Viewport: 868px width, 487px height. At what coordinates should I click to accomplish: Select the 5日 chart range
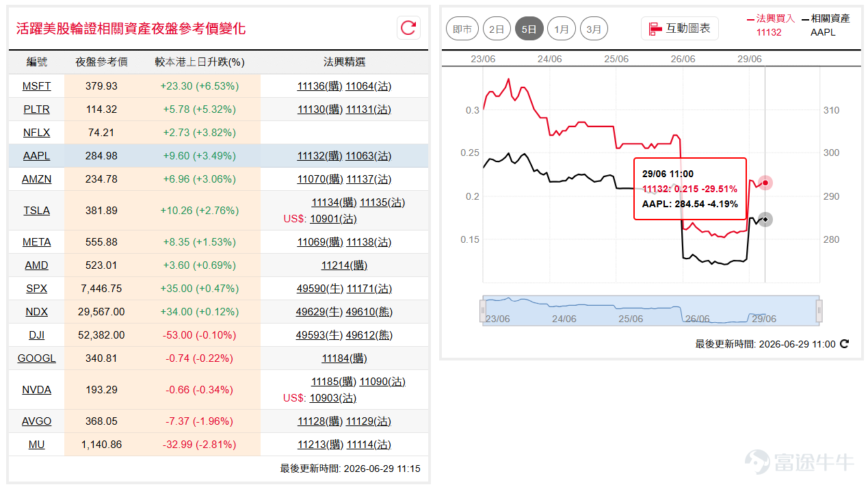pyautogui.click(x=529, y=29)
